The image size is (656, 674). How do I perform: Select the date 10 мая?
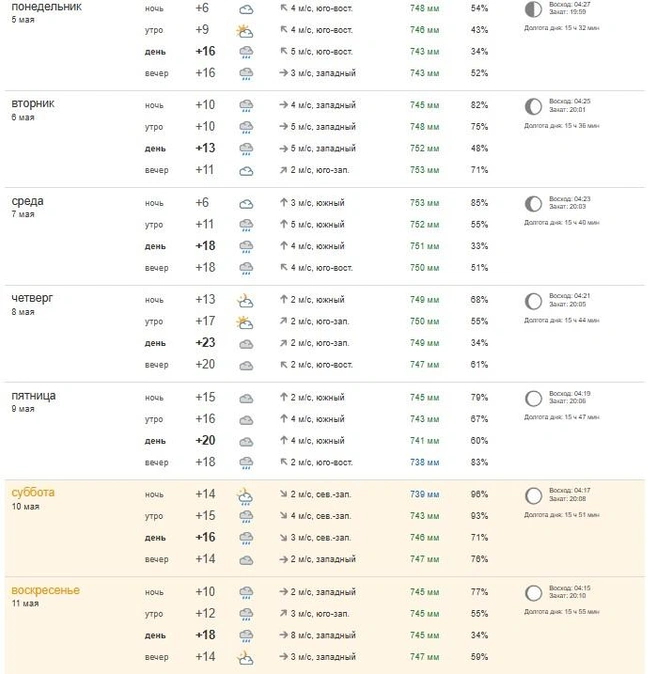[25, 506]
